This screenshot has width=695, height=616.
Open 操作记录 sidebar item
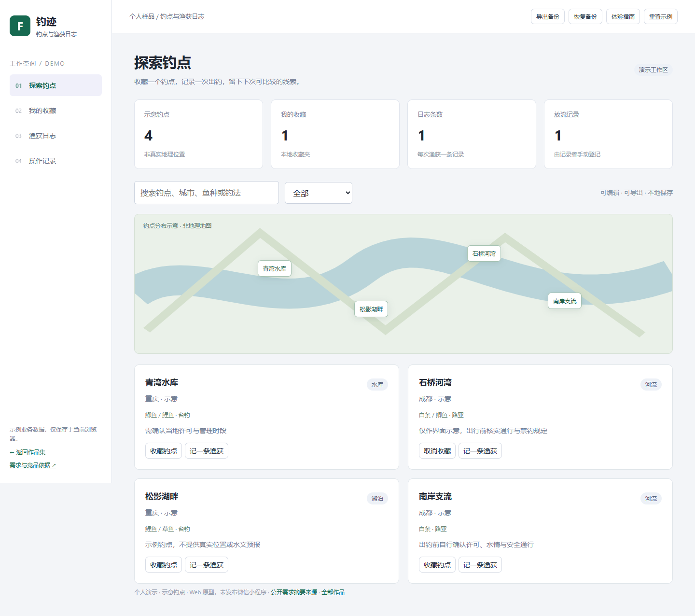[56, 161]
